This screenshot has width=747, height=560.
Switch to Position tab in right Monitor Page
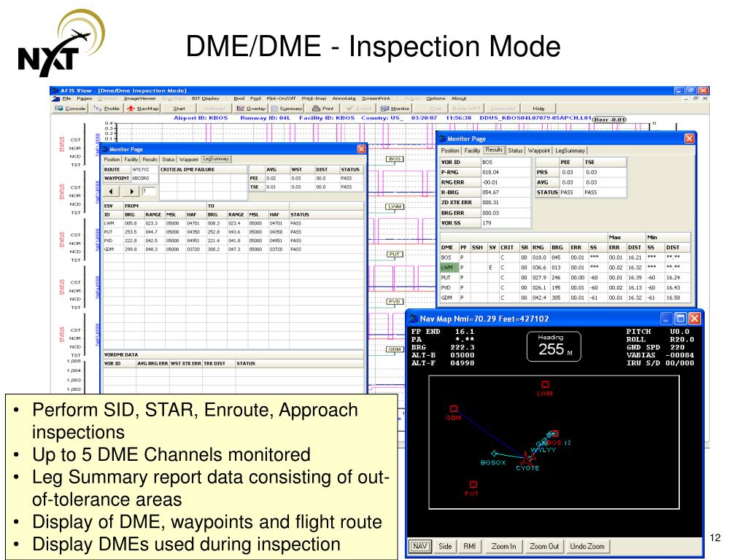pyautogui.click(x=450, y=150)
